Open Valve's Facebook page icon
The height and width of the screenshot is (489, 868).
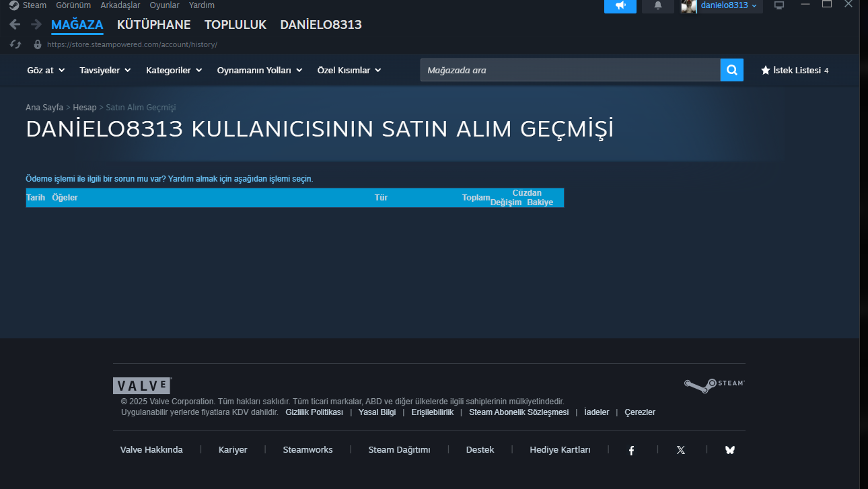pyautogui.click(x=631, y=450)
